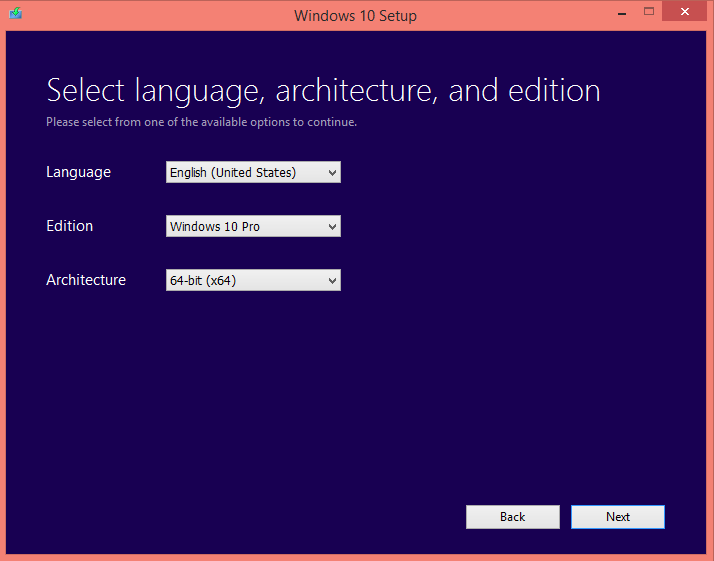
Task: Click the 'Language' label text
Action: 78,173
